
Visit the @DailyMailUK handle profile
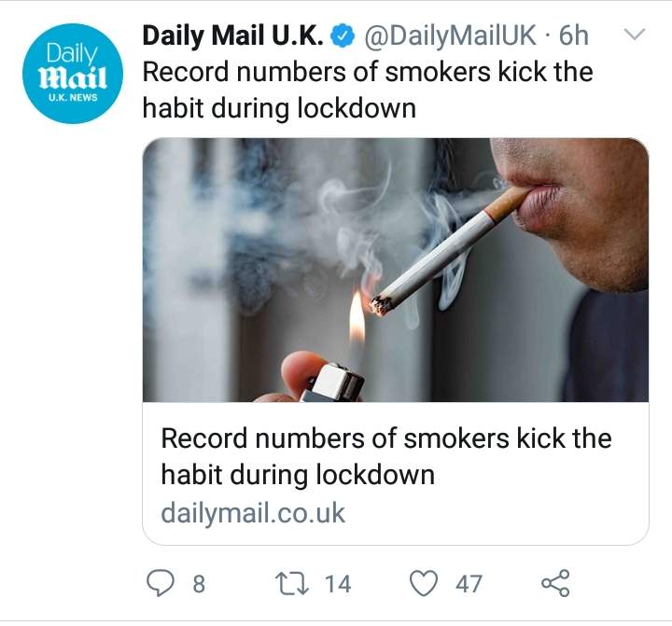pos(450,35)
